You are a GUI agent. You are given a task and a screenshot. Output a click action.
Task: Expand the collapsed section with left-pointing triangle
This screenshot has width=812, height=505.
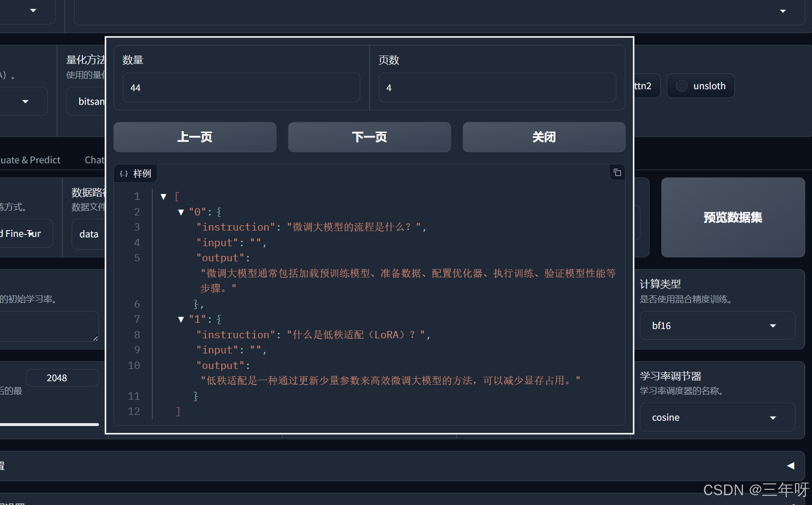coord(791,466)
